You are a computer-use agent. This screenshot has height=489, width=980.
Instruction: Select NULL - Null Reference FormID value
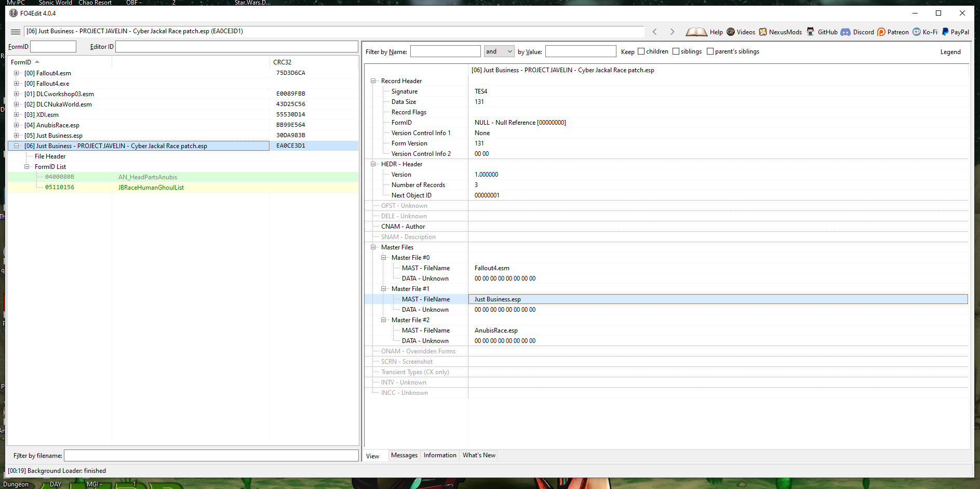click(x=520, y=123)
